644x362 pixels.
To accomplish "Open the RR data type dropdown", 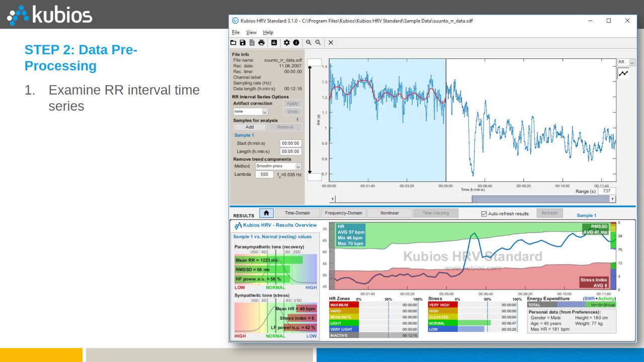I will click(626, 62).
